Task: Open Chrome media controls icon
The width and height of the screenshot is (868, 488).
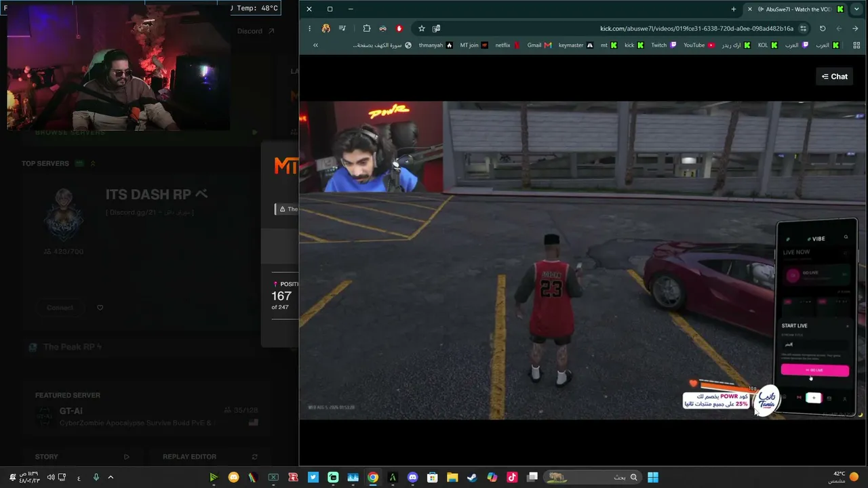Action: pos(342,28)
